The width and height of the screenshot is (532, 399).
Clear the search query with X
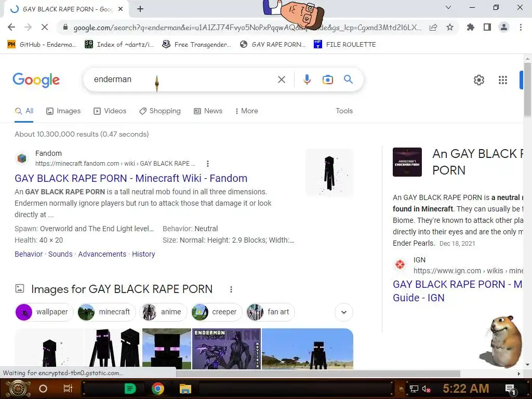[x=281, y=79]
